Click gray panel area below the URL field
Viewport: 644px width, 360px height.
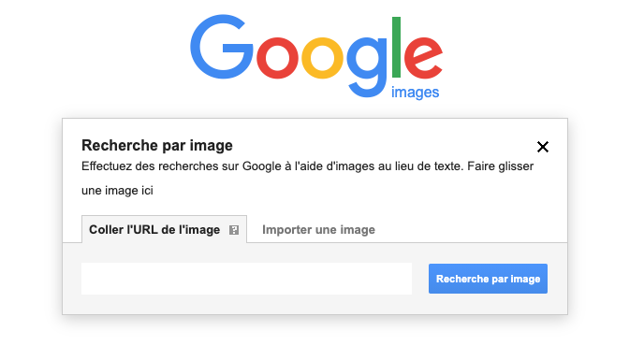click(315, 305)
